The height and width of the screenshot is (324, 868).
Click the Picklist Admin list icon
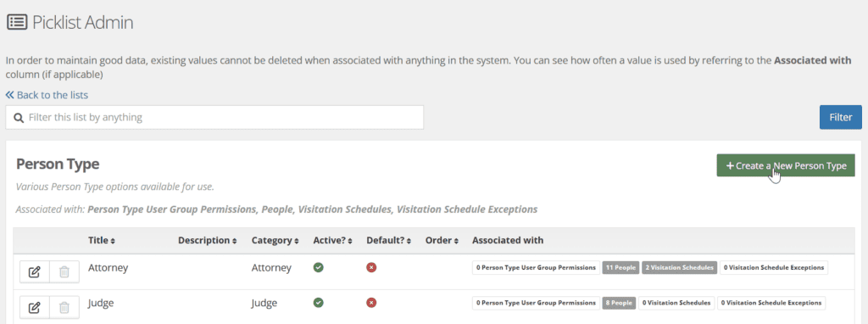pos(17,23)
